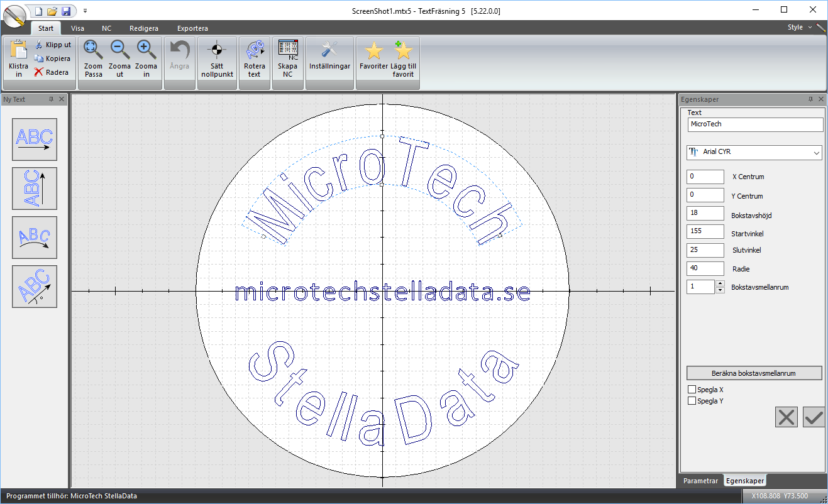The width and height of the screenshot is (828, 504).
Task: Select curved MicroTech text on canvas
Action: click(x=382, y=192)
